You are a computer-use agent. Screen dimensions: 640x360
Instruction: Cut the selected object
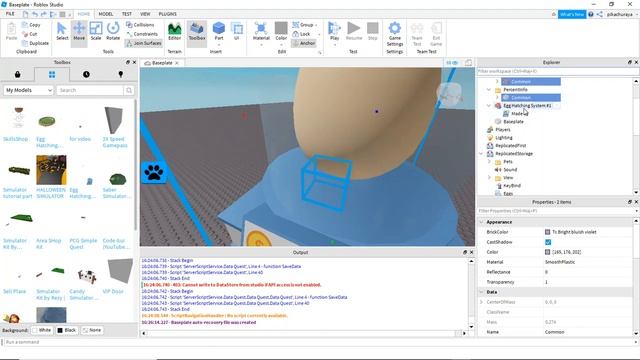tap(29, 34)
